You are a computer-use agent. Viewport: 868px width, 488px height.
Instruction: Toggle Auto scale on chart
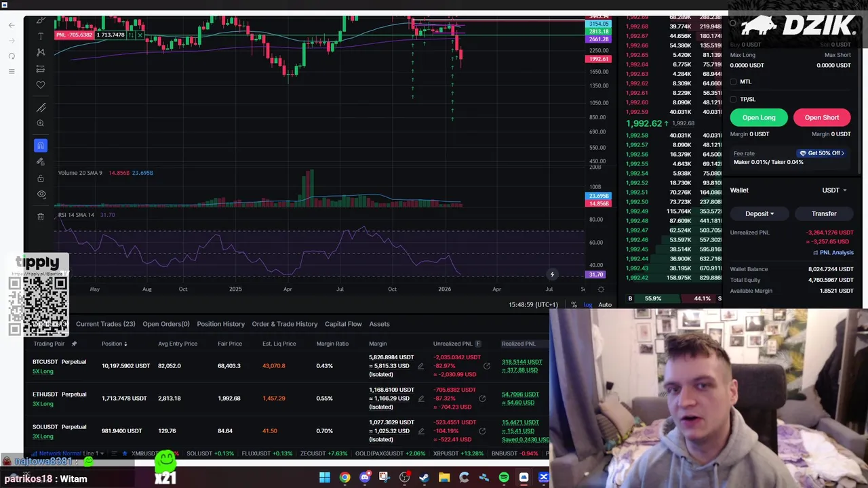[605, 305]
